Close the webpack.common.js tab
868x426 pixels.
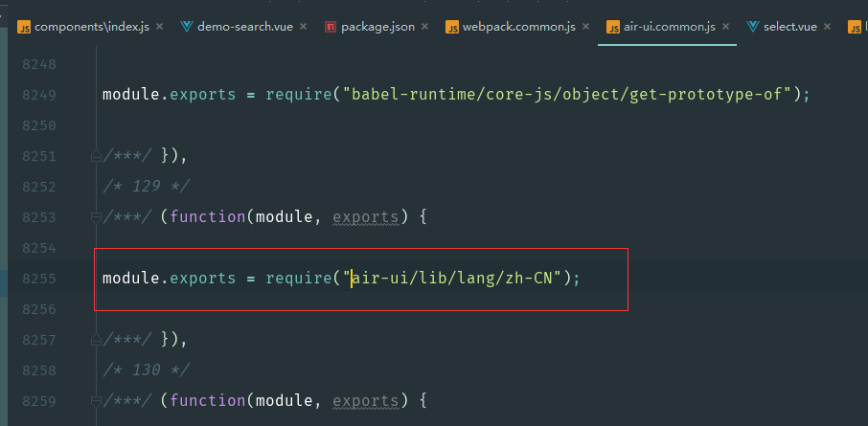585,27
